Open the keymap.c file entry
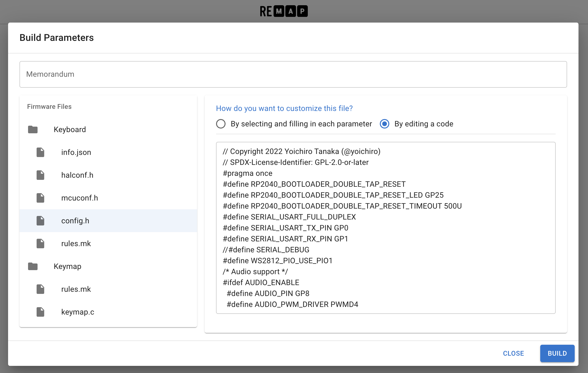This screenshot has width=588, height=373. (x=108, y=312)
